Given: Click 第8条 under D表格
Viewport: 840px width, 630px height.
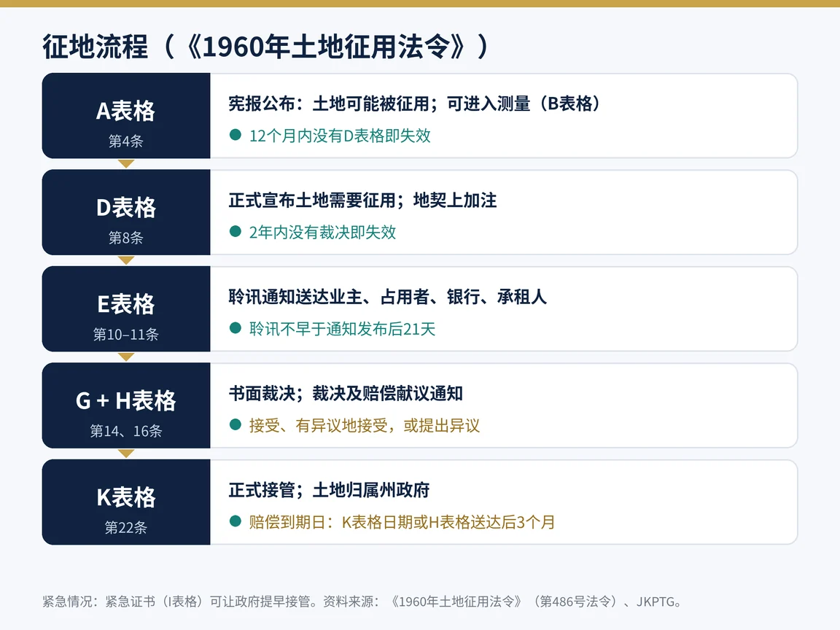Looking at the screenshot, I should click(x=126, y=237).
